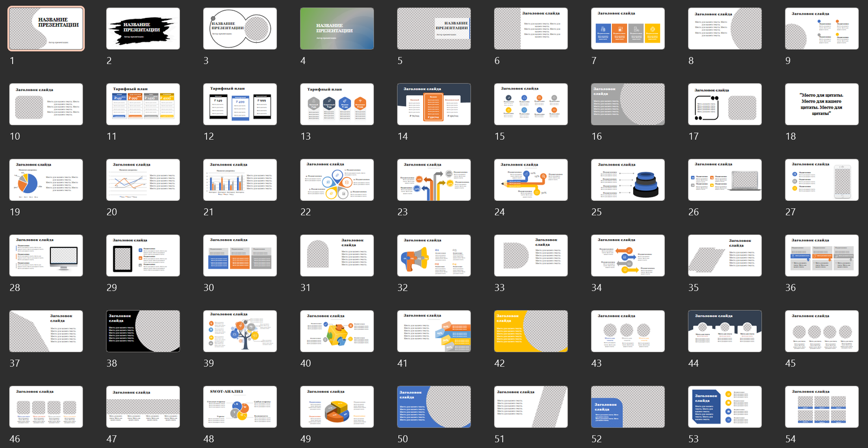The height and width of the screenshot is (448, 868).
Task: Choose slide 19 with the pie chart
Action: [x=46, y=180]
